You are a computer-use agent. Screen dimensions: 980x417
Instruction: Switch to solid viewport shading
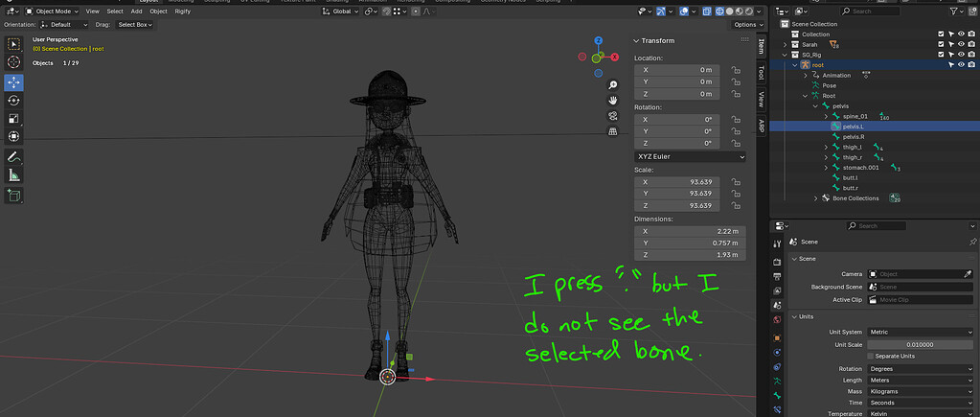[x=730, y=12]
